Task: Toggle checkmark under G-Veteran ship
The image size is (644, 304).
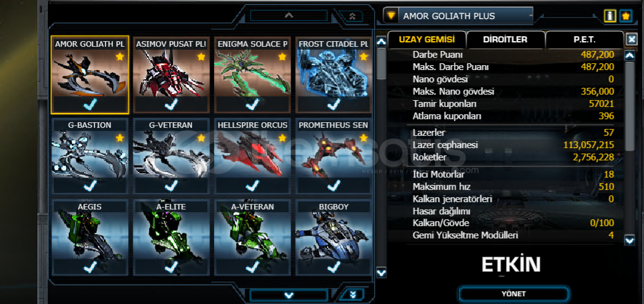Action: [x=171, y=186]
